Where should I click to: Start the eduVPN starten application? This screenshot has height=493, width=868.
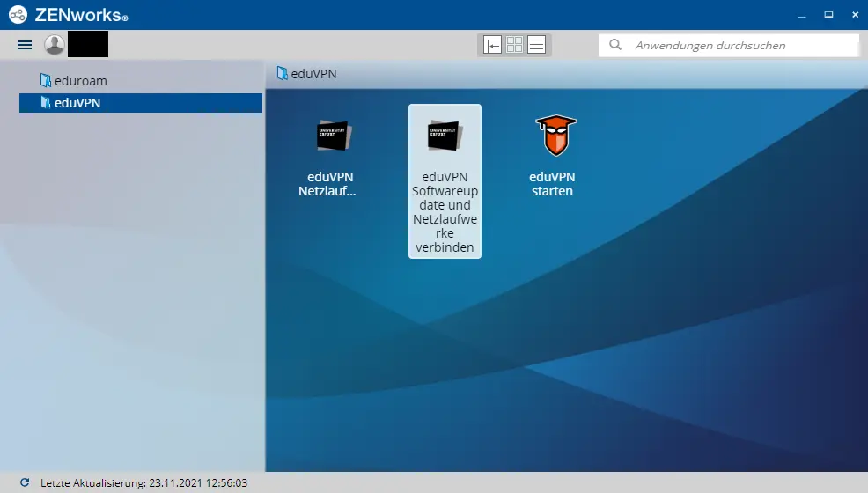[x=555, y=136]
